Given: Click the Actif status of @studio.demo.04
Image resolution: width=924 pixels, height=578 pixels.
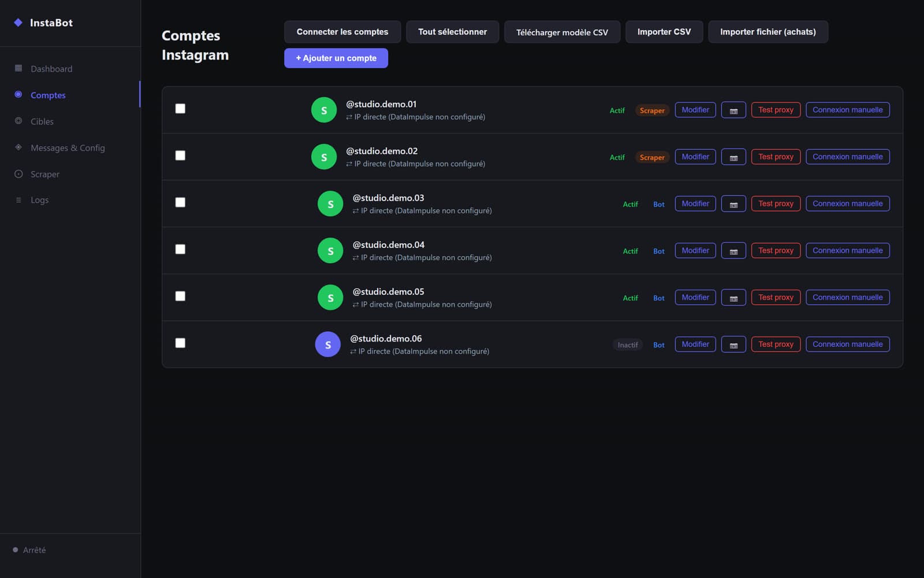Looking at the screenshot, I should (630, 251).
